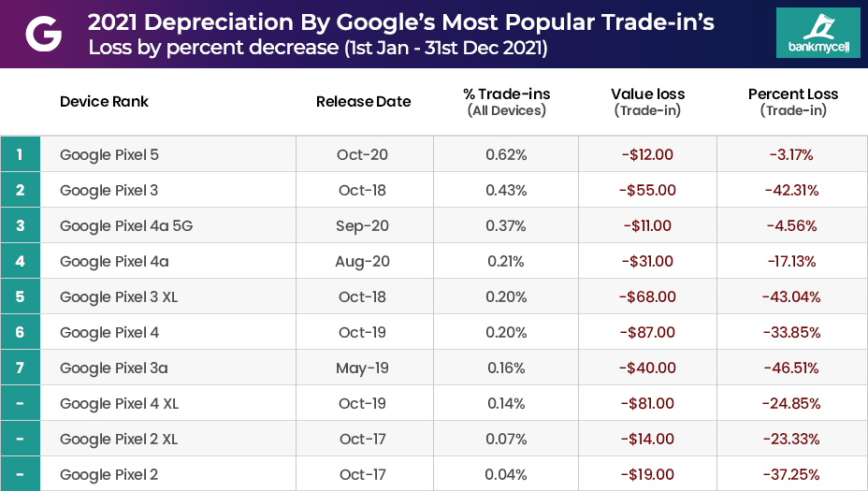Click the -$87.00 value loss cell

coord(647,332)
